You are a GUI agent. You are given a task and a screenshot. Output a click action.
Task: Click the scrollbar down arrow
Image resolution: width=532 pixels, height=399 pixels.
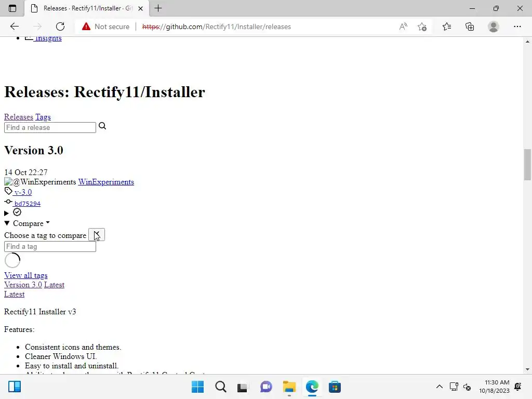pyautogui.click(x=527, y=369)
